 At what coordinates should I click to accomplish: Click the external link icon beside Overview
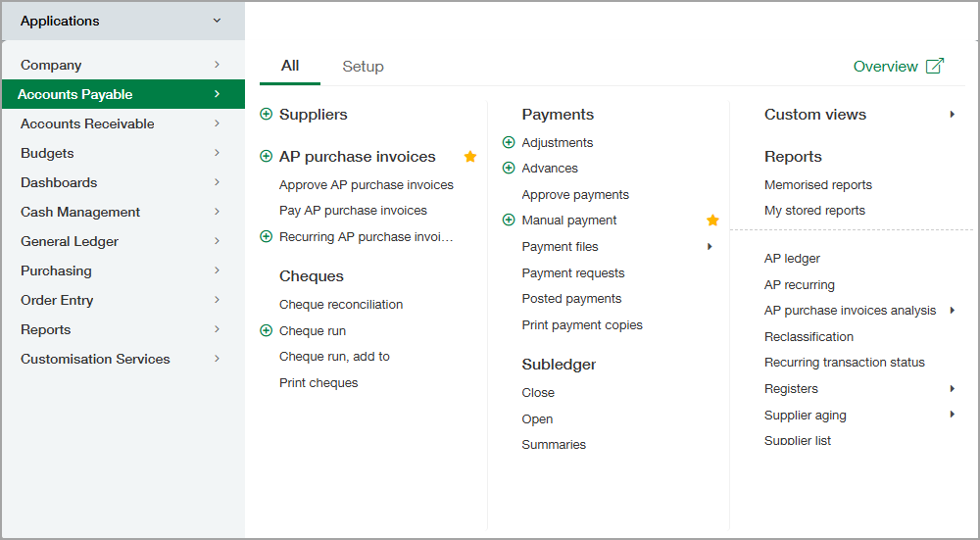click(935, 66)
